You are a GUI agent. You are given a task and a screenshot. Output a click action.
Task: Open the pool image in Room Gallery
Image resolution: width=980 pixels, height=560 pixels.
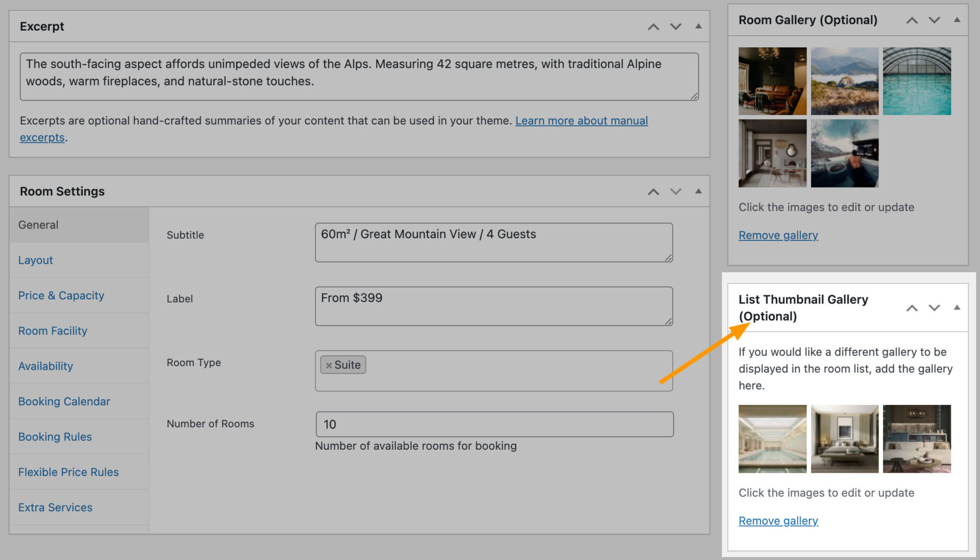917,81
